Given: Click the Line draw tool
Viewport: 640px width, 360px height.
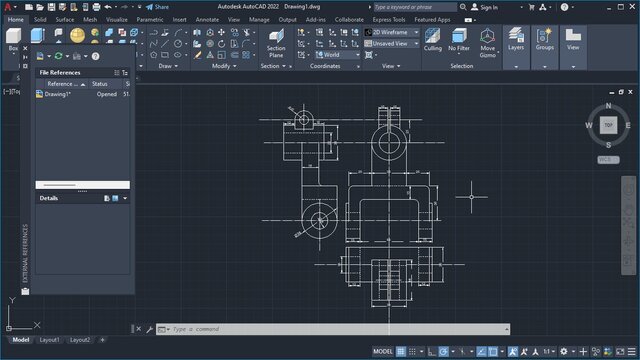Looking at the screenshot, I should (165, 44).
